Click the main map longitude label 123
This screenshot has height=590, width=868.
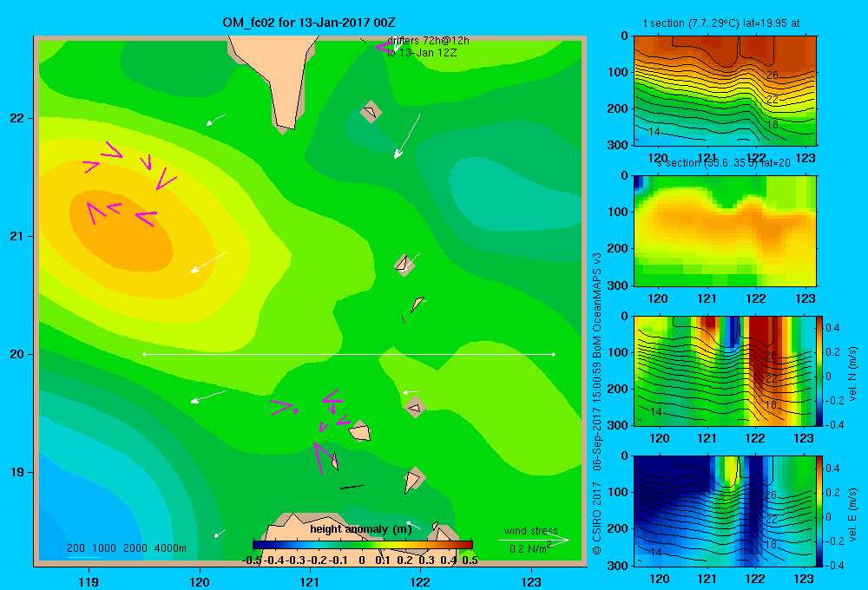tap(531, 582)
